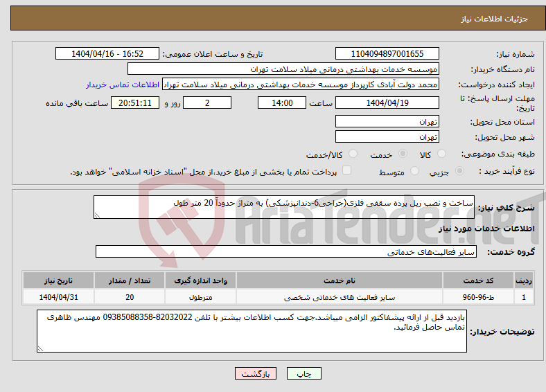
Task: Click the چاپ (print) button
Action: pyautogui.click(x=303, y=373)
